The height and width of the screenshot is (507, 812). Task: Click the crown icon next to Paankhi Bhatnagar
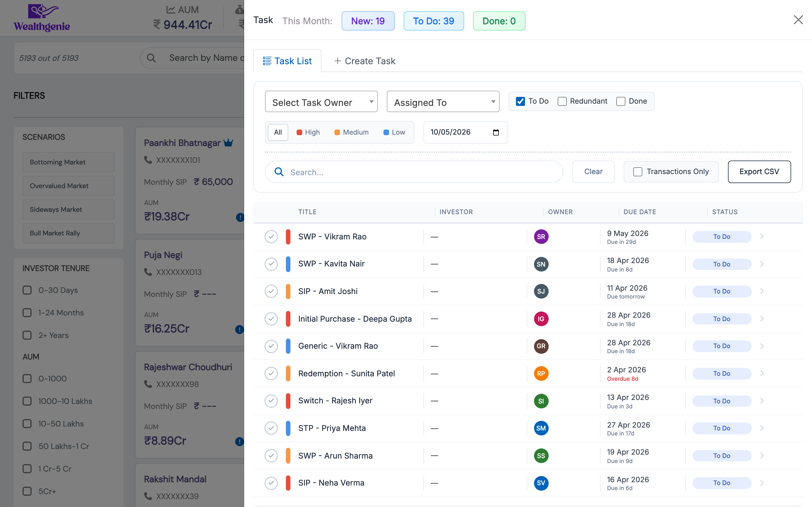click(x=229, y=142)
